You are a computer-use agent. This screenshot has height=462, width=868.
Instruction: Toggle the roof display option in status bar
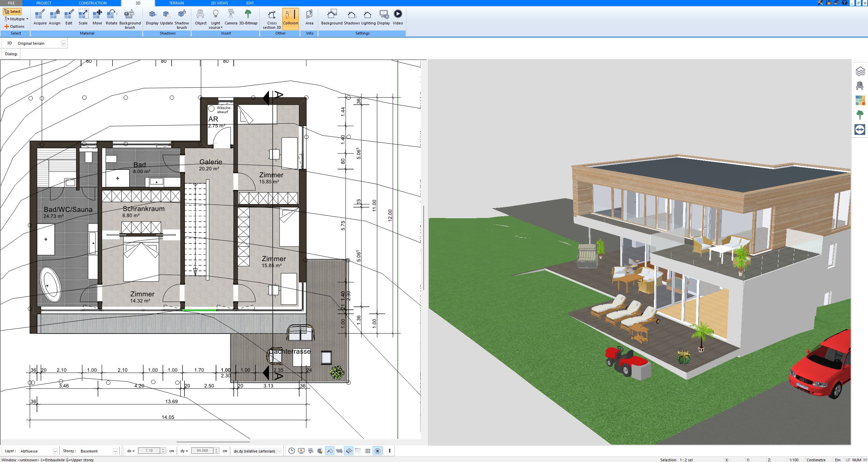coord(330,451)
